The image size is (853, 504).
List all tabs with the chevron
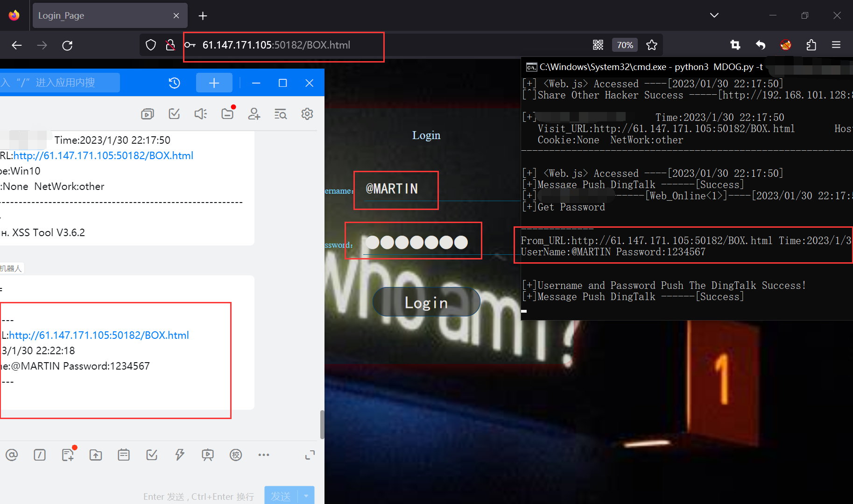(x=714, y=15)
